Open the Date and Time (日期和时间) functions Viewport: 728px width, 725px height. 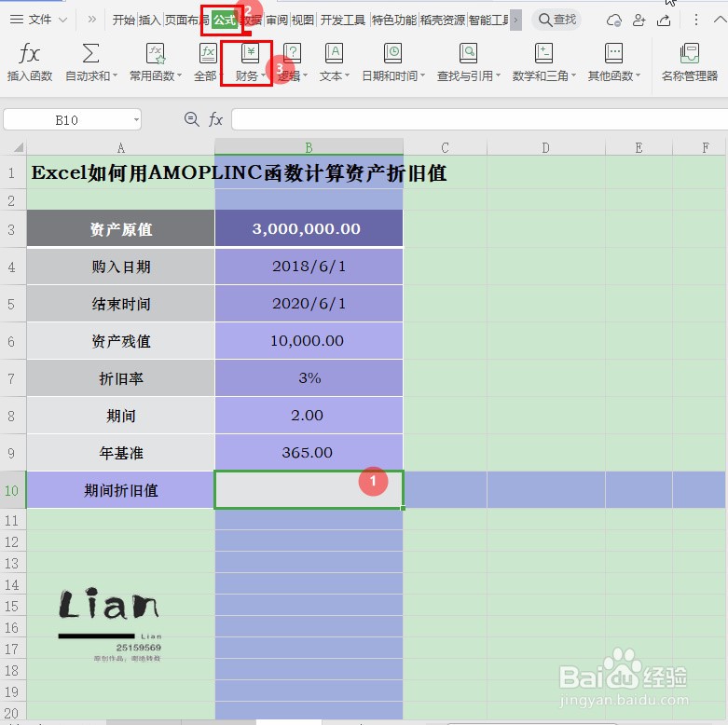(x=393, y=62)
